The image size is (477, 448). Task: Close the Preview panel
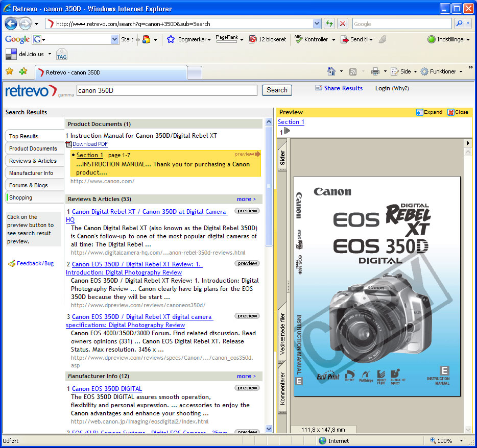458,112
